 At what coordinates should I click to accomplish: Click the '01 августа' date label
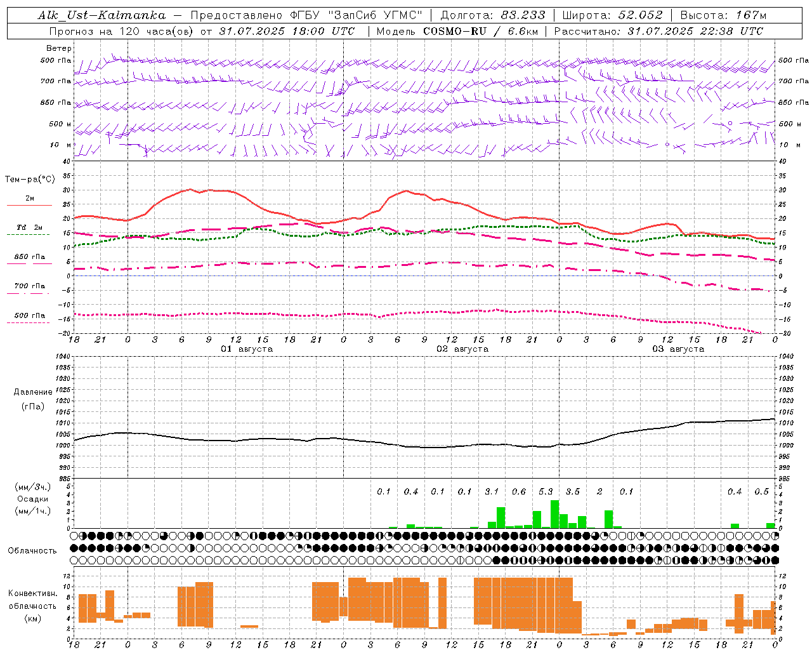click(x=247, y=349)
